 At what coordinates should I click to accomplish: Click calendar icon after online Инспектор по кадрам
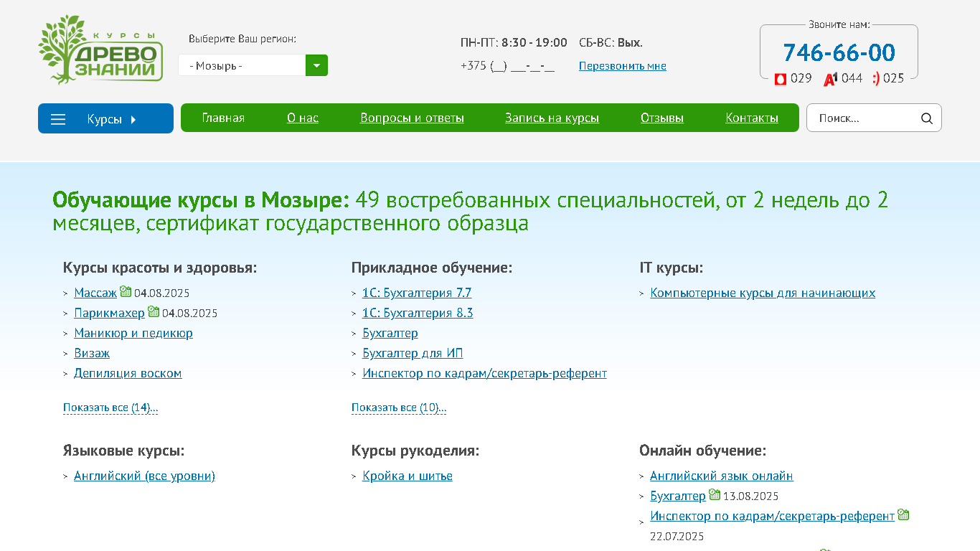[903, 514]
